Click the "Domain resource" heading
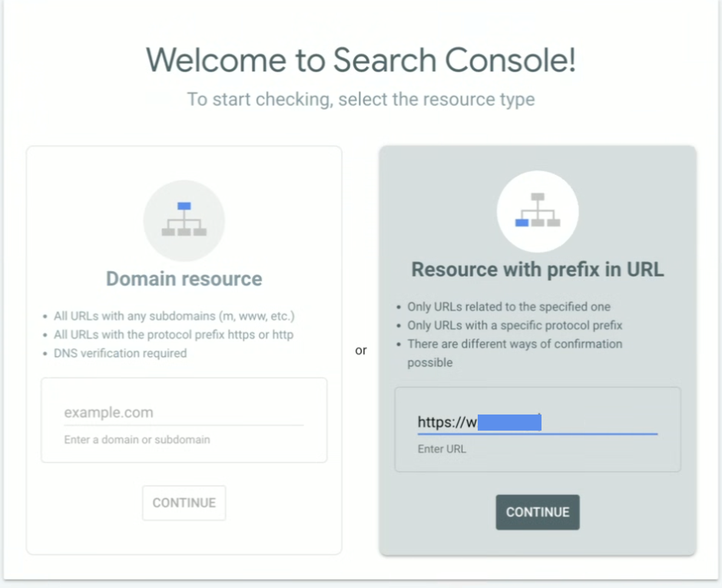The height and width of the screenshot is (588, 722). (x=184, y=279)
